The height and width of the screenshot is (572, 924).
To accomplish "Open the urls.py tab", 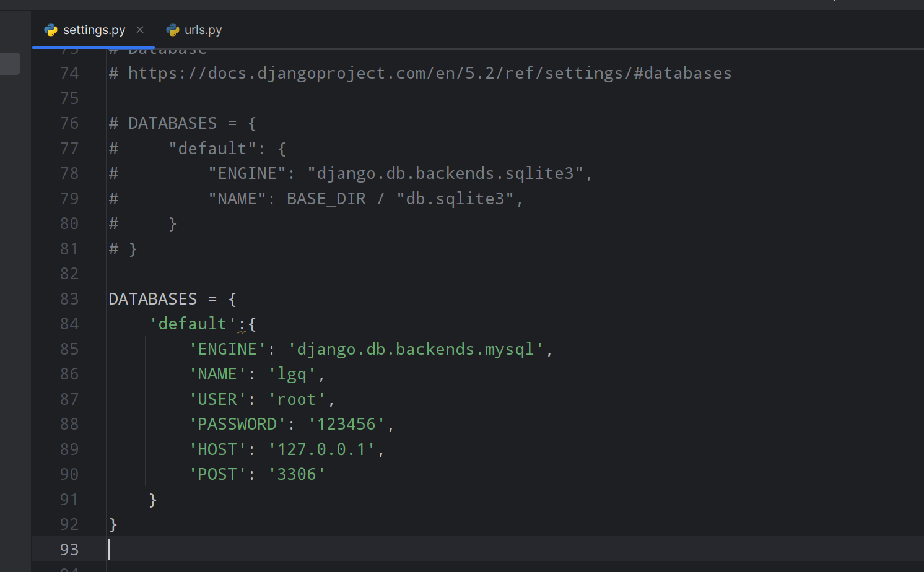I will pyautogui.click(x=194, y=30).
